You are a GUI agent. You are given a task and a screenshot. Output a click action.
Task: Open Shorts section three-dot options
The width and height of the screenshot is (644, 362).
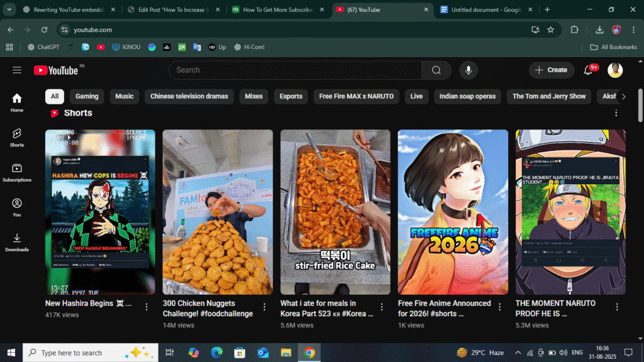616,113
